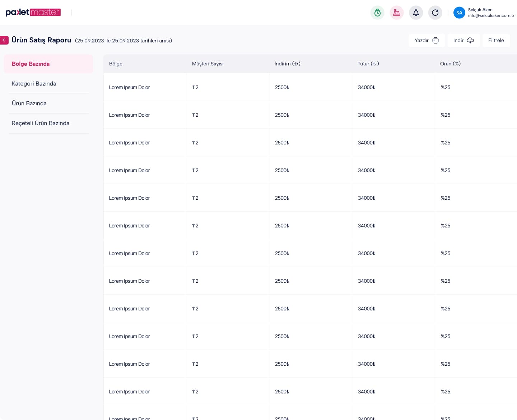Click the Bölge column header
The image size is (517, 420).
116,64
